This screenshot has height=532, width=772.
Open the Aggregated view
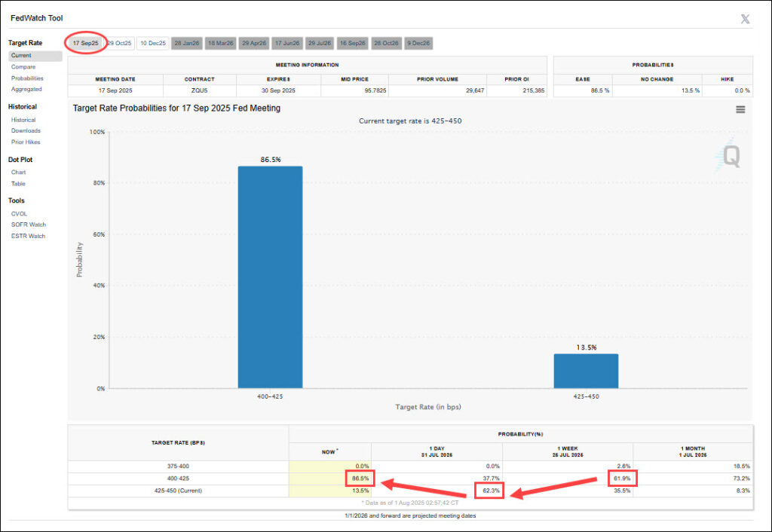(x=26, y=89)
